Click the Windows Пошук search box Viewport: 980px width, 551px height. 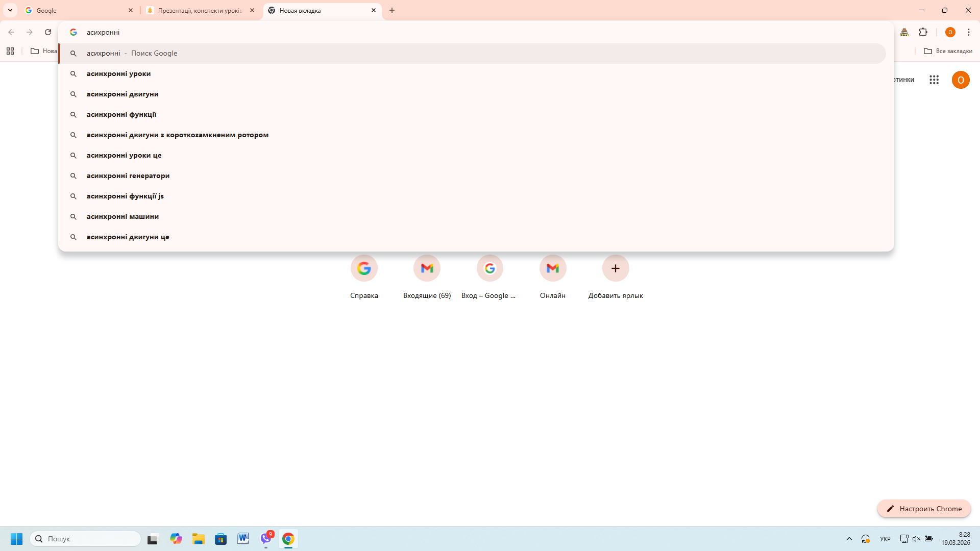point(86,539)
